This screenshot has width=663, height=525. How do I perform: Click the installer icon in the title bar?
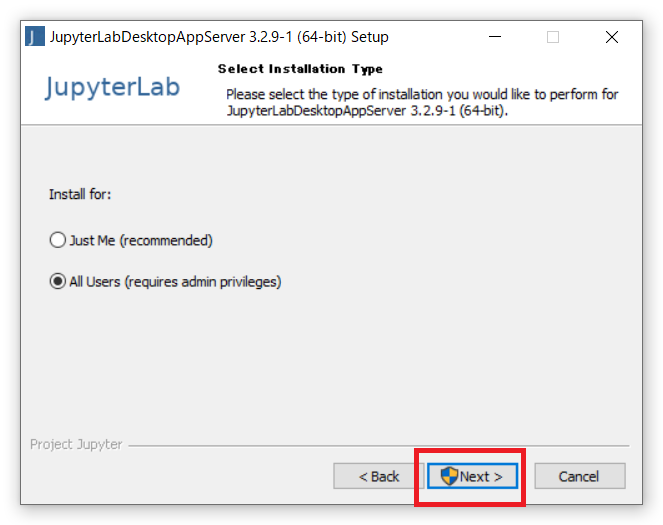click(x=36, y=37)
